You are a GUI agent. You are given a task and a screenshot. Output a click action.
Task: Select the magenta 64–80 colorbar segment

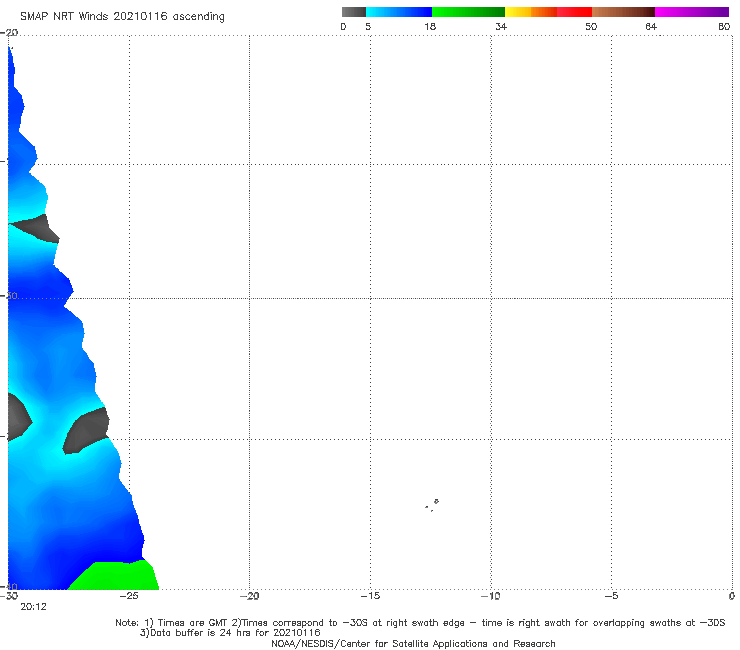[692, 12]
